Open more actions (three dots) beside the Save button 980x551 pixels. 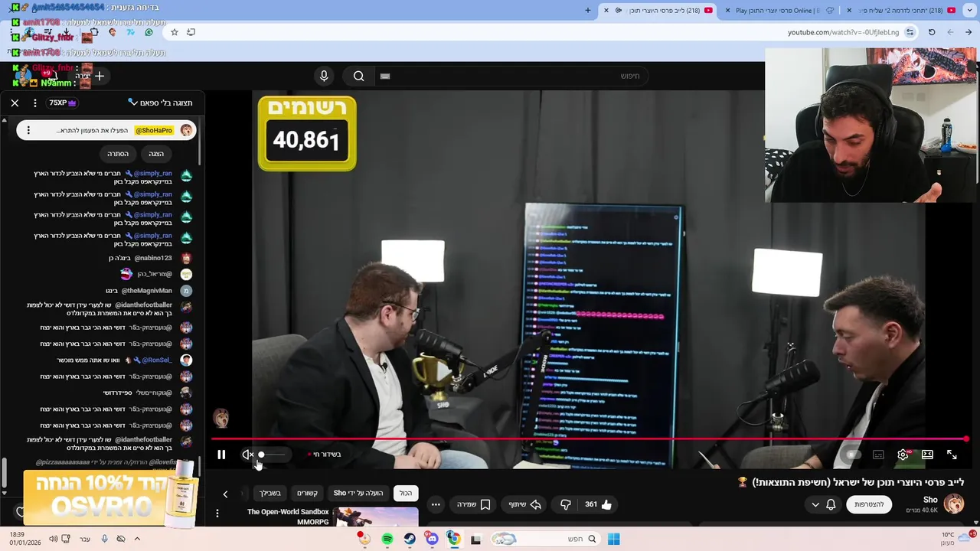click(436, 504)
